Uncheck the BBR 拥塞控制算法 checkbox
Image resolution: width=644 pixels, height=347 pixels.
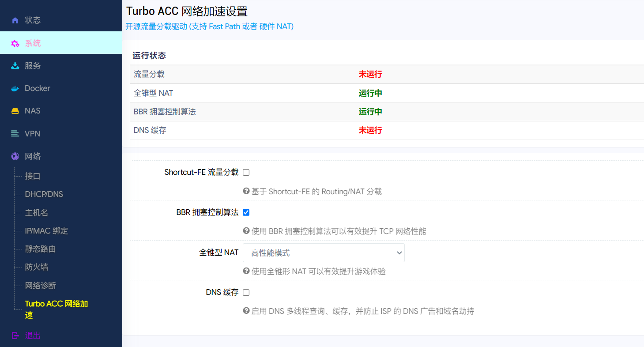(246, 212)
